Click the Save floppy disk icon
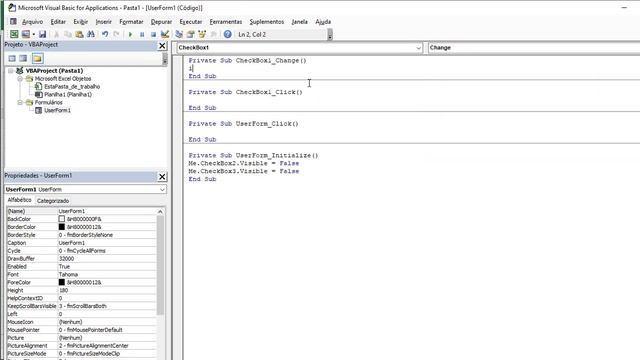 42,34
